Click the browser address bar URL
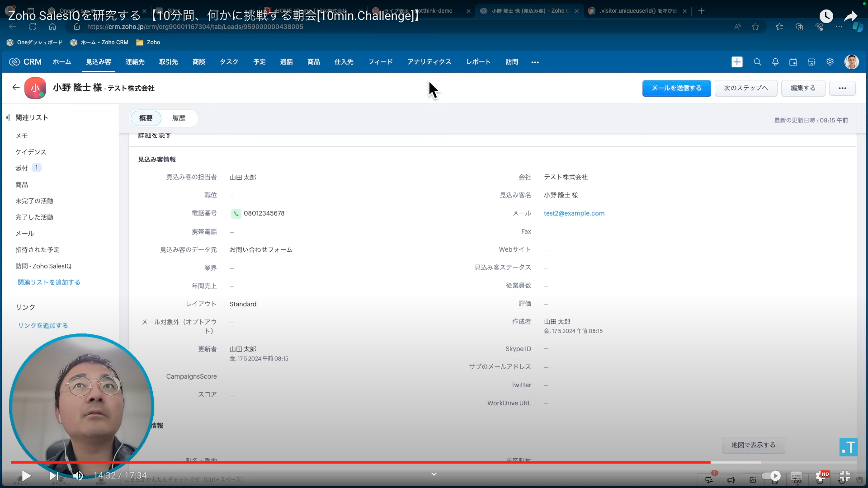The width and height of the screenshot is (868, 488). [x=195, y=27]
